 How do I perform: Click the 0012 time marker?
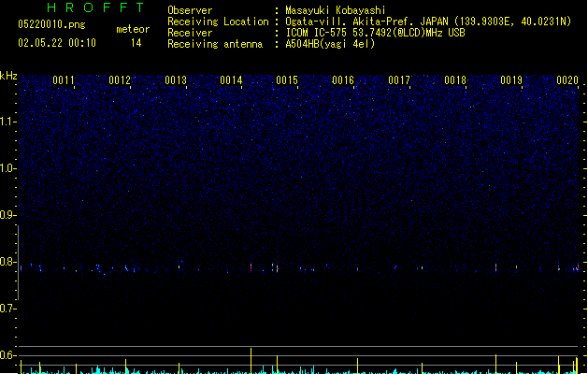[x=120, y=80]
